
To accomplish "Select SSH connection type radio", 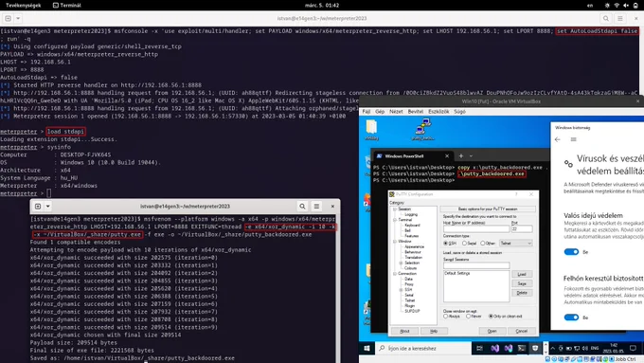I will coord(446,244).
